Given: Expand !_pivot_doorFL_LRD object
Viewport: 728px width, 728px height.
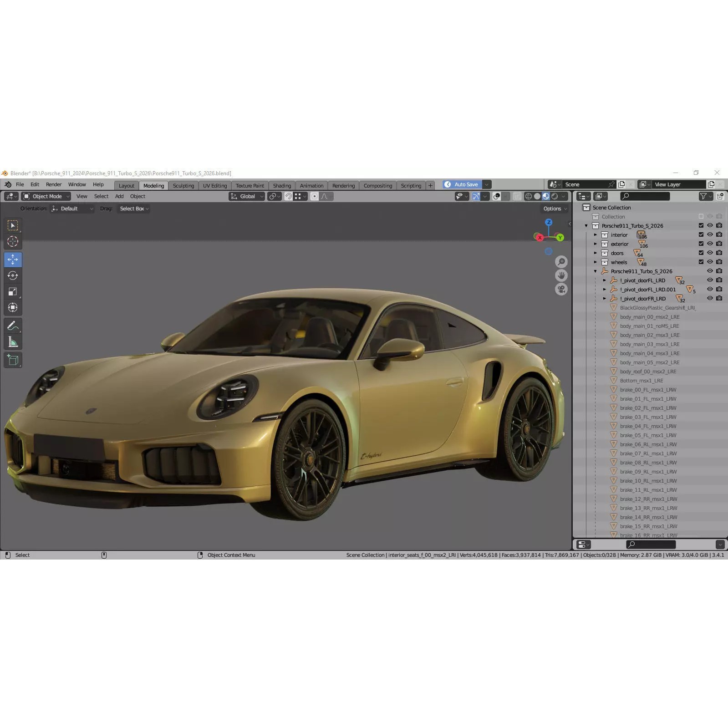Looking at the screenshot, I should [604, 280].
